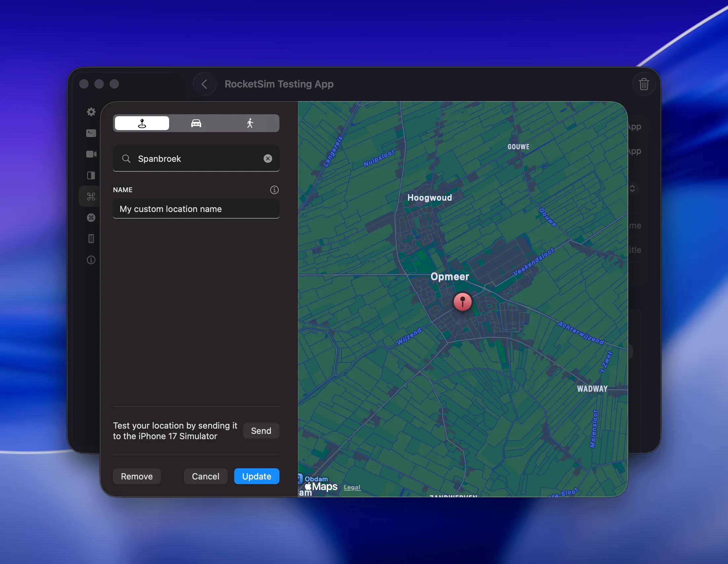Screen dimensions: 728x564
Task: Click the Spanbroek search field
Action: coord(196,159)
